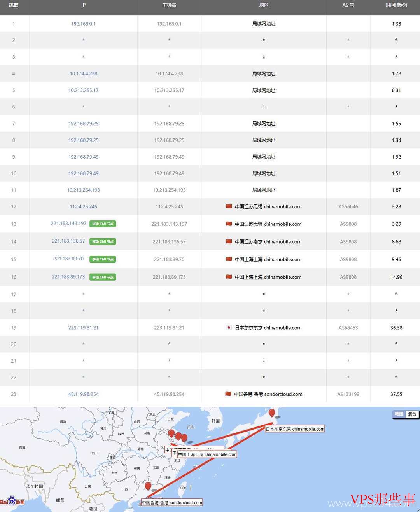Click the China flag in hop 12 row
Viewport: 420px width, 512px height.
(229, 206)
